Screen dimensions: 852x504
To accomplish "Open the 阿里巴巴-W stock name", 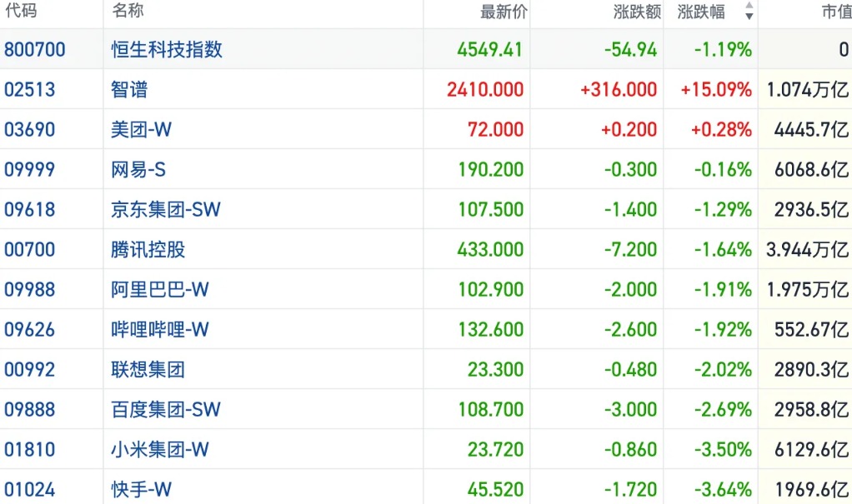I will [160, 289].
